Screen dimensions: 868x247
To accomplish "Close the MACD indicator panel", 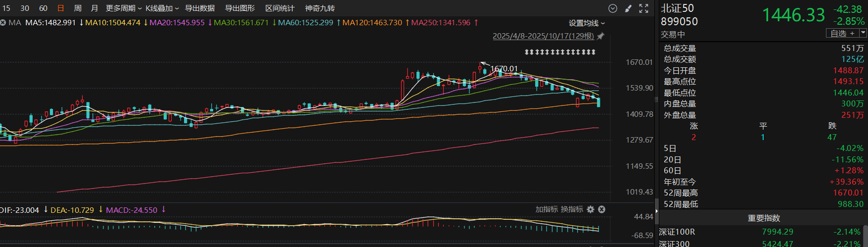I will coord(602,209).
